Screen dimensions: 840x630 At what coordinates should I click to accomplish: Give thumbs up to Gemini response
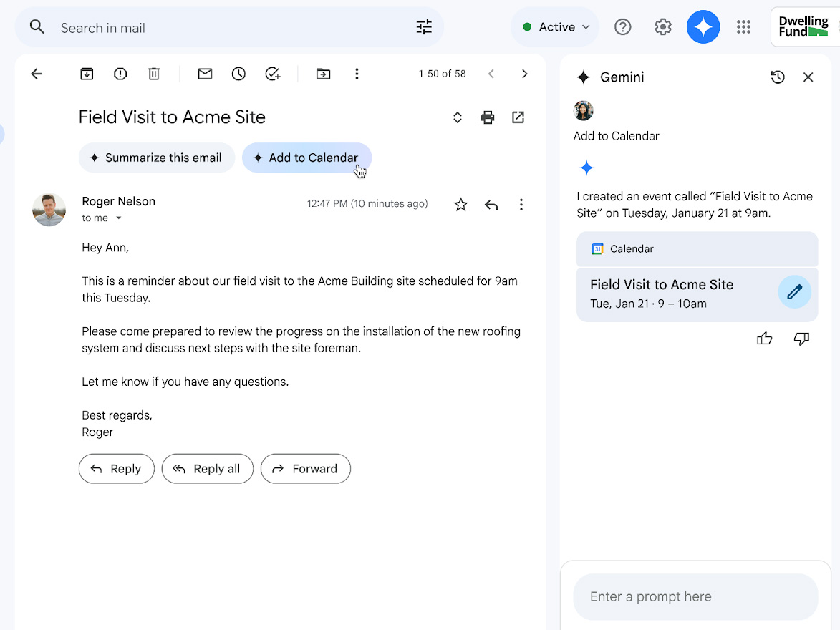(764, 339)
